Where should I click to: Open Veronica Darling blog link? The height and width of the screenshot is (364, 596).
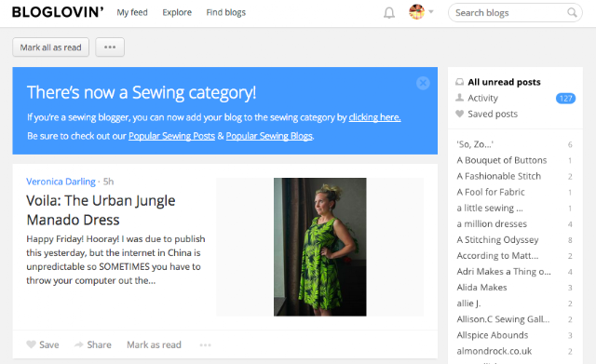(x=61, y=182)
